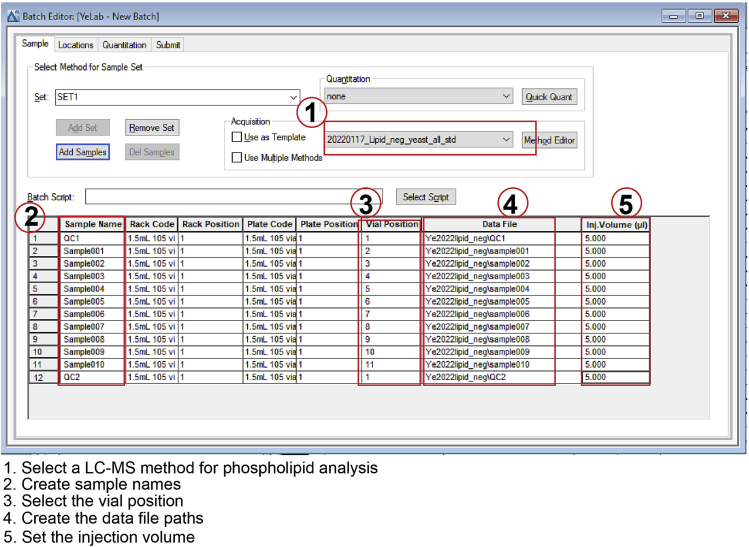Select the Sample008 name cell
The image size is (749, 547).
pyautogui.click(x=92, y=339)
